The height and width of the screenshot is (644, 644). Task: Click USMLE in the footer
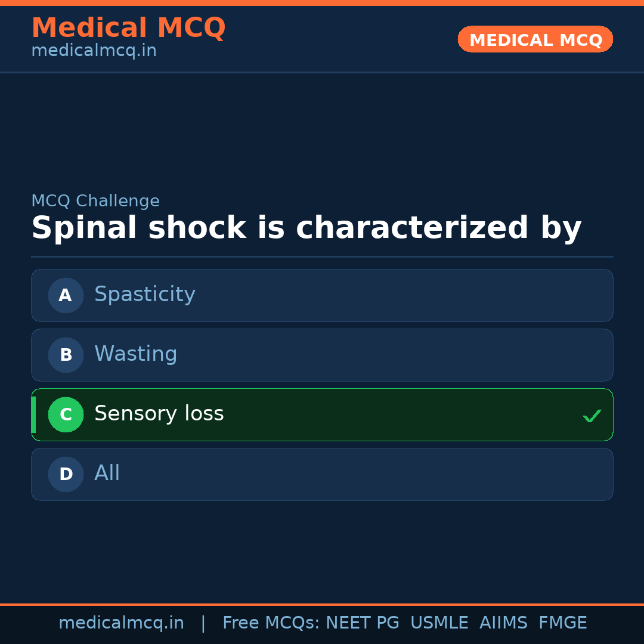[x=439, y=623]
